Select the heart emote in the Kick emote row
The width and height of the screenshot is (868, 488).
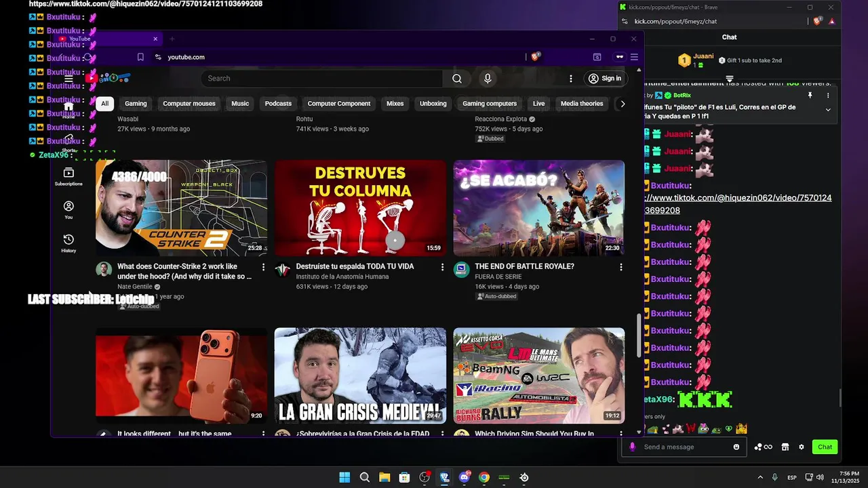coord(730,428)
